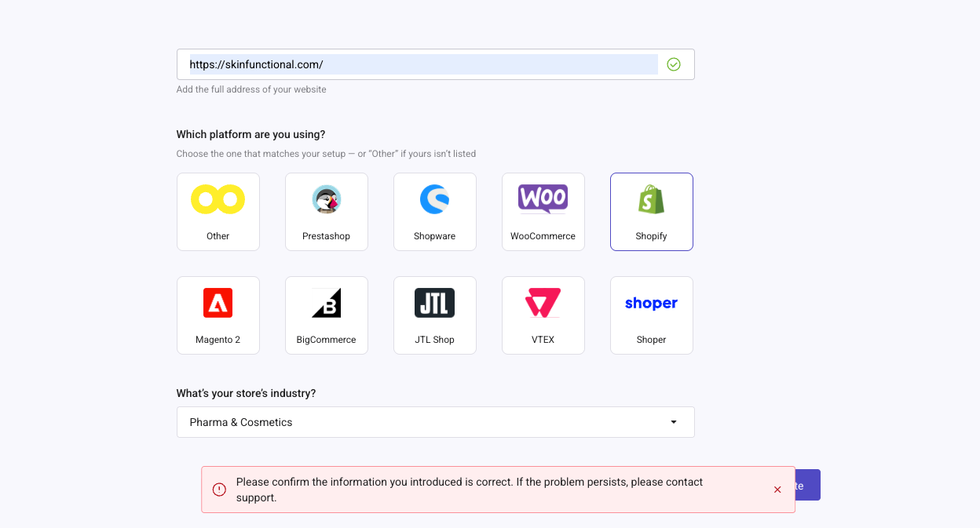This screenshot has width=980, height=528.
Task: Select the WooCommerce label text
Action: click(543, 236)
